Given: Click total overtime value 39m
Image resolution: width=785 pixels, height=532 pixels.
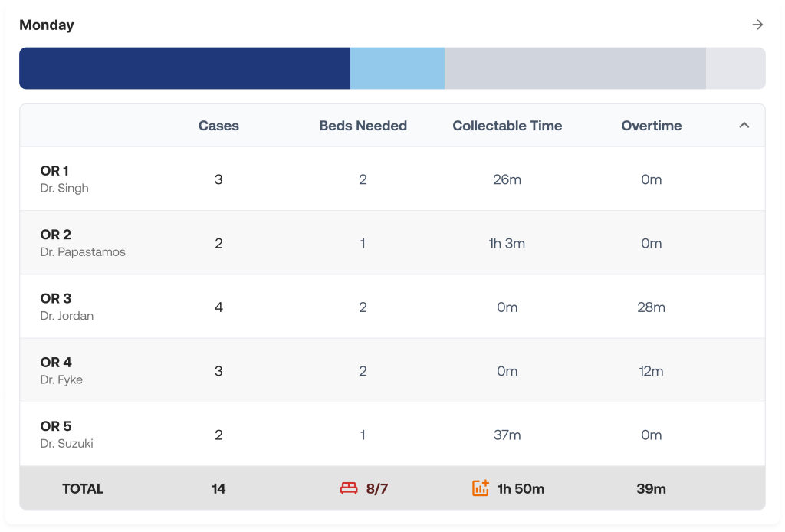Looking at the screenshot, I should point(652,489).
